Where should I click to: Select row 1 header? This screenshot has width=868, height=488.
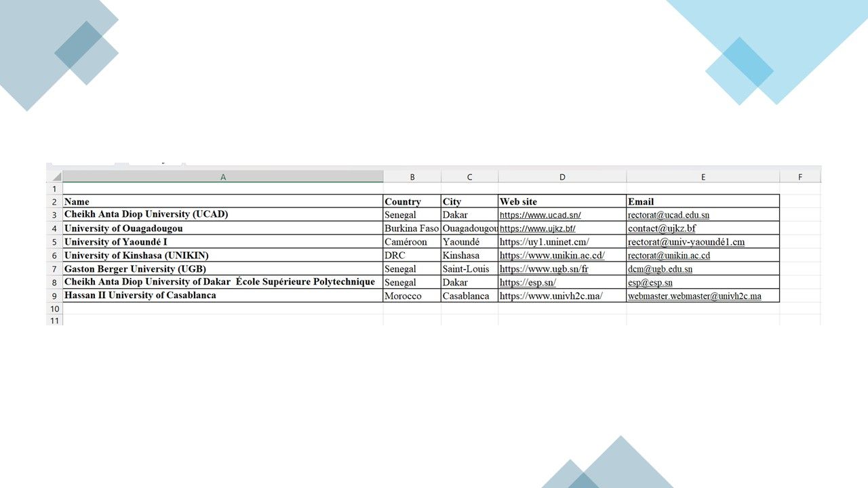(54, 189)
